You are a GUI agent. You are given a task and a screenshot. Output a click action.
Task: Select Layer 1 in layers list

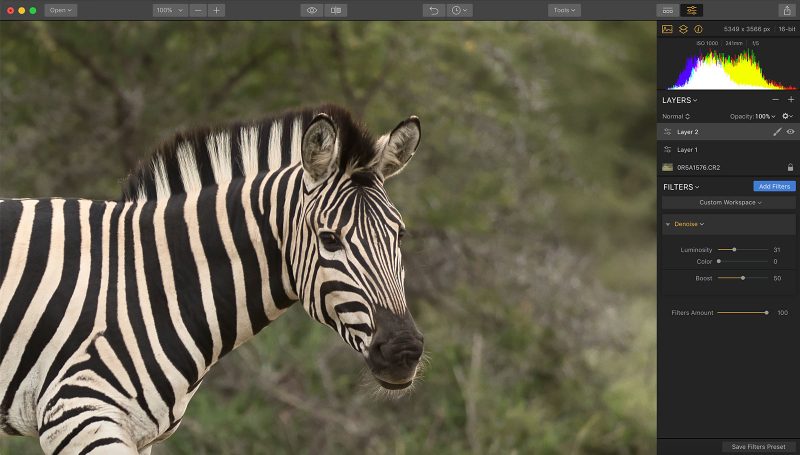(x=728, y=149)
